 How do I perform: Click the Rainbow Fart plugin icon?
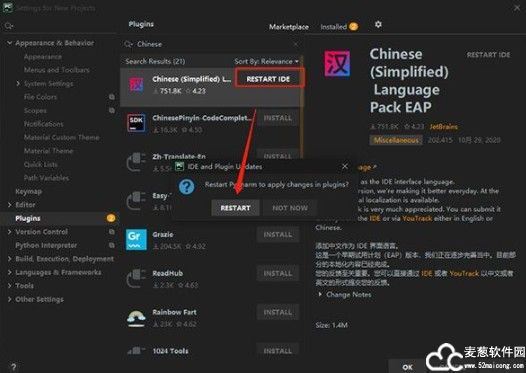pyautogui.click(x=136, y=318)
